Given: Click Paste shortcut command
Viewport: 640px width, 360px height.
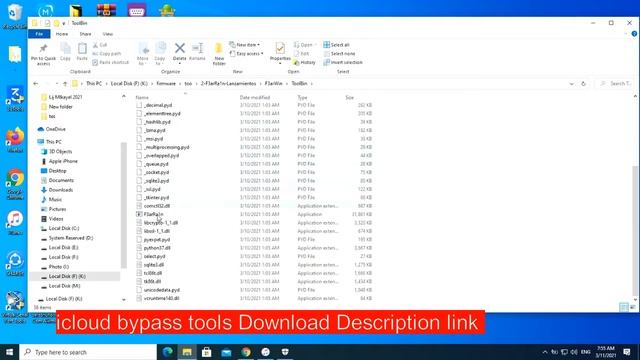Looking at the screenshot, I should point(111,62).
